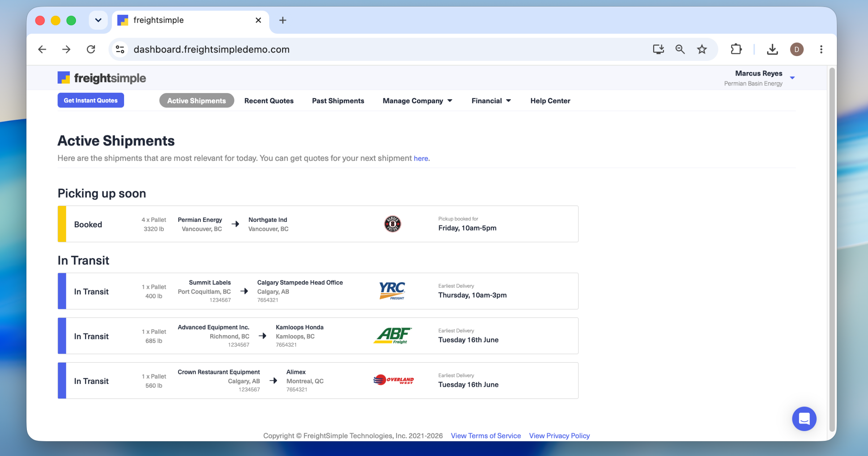Image resolution: width=868 pixels, height=456 pixels.
Task: Click the Number 8 Freight carrier logo
Action: [x=392, y=224]
